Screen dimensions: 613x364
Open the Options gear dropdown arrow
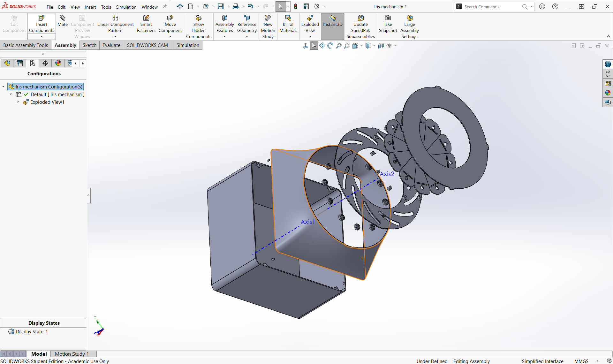coord(324,6)
